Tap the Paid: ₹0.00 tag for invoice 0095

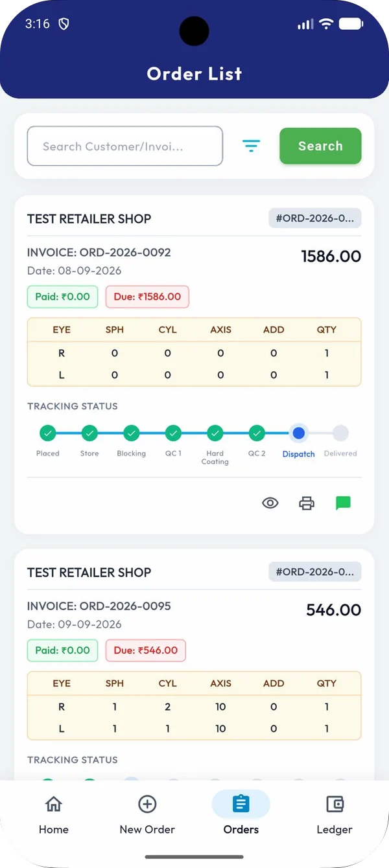62,650
